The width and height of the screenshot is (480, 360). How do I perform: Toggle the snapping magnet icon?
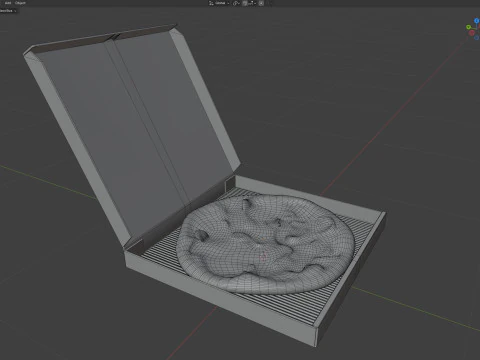[x=245, y=3]
